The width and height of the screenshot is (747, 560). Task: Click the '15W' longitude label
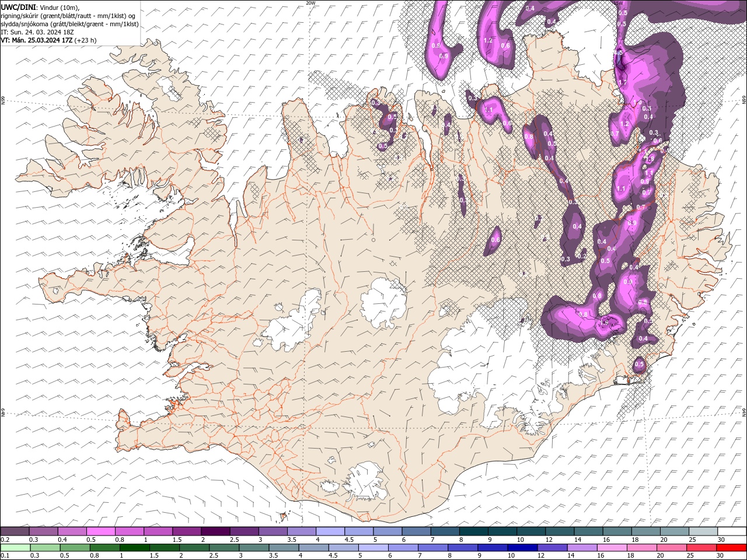point(619,3)
